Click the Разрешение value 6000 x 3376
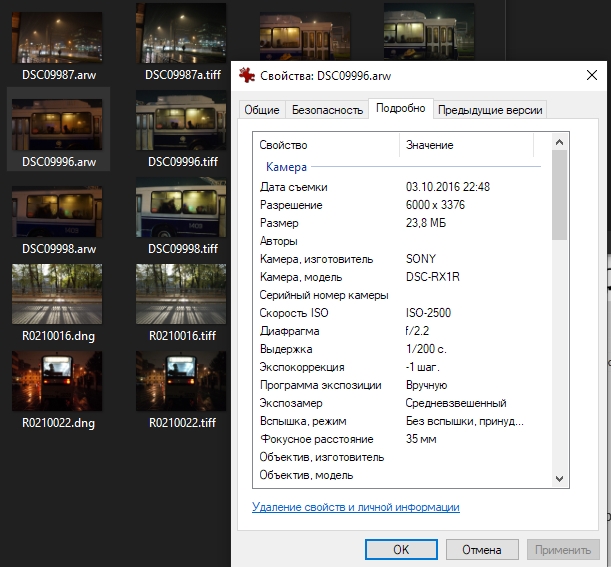This screenshot has height=567, width=611. pyautogui.click(x=435, y=205)
